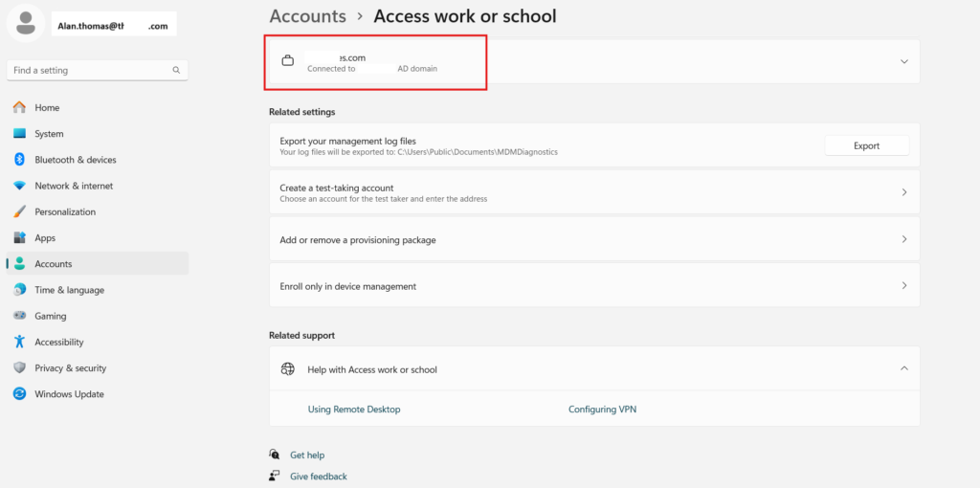
Task: Click the Find a setting search box
Action: coord(98,70)
